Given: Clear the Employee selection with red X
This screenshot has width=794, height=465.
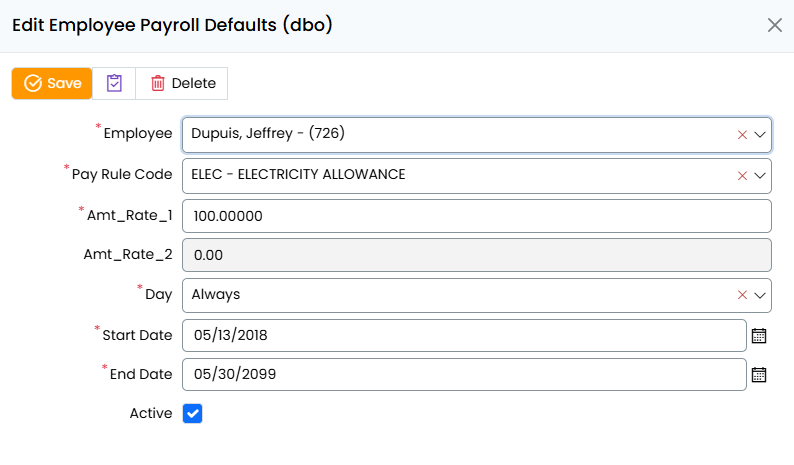Looking at the screenshot, I should pos(742,135).
